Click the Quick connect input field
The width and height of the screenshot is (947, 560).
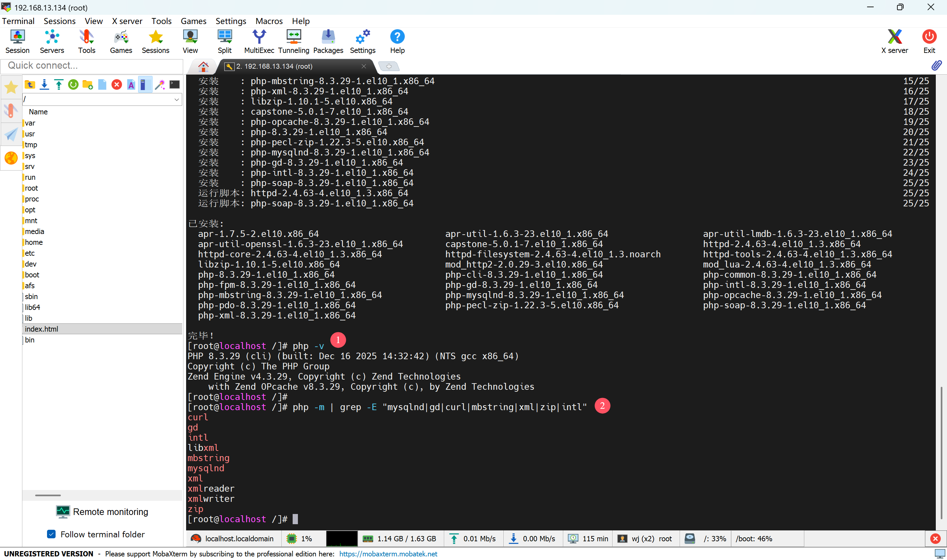[x=92, y=66]
